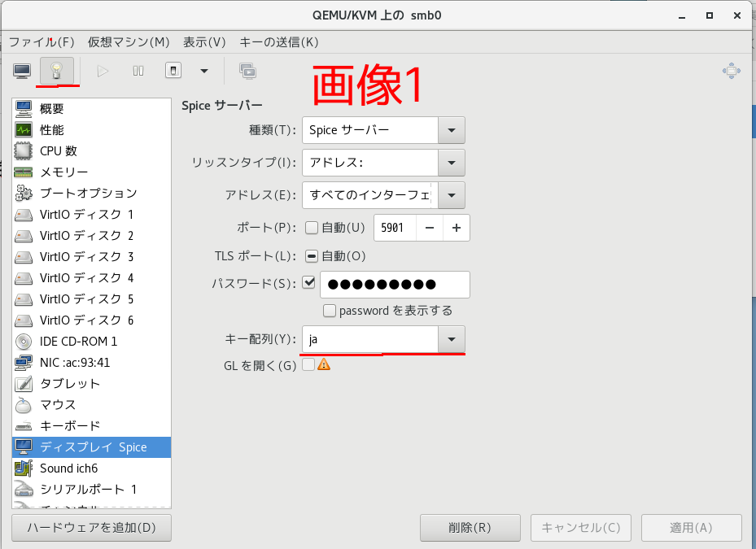Decrease port number with minus button
Screen dimensions: 756x549
click(430, 228)
